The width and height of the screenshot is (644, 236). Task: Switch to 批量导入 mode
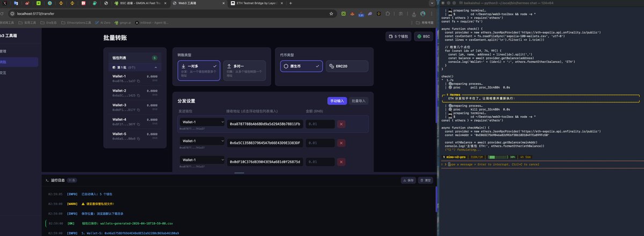click(x=359, y=100)
